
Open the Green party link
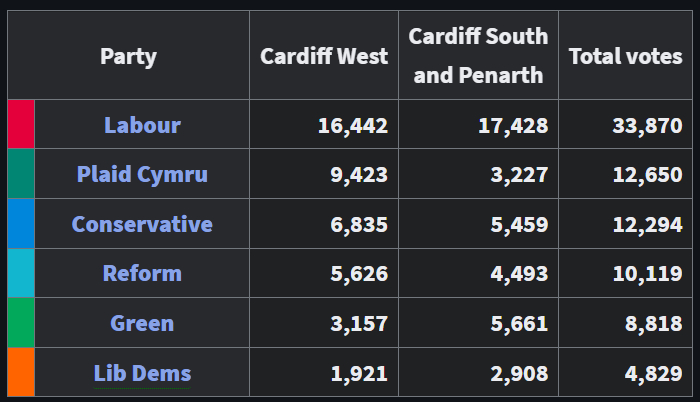(x=142, y=323)
